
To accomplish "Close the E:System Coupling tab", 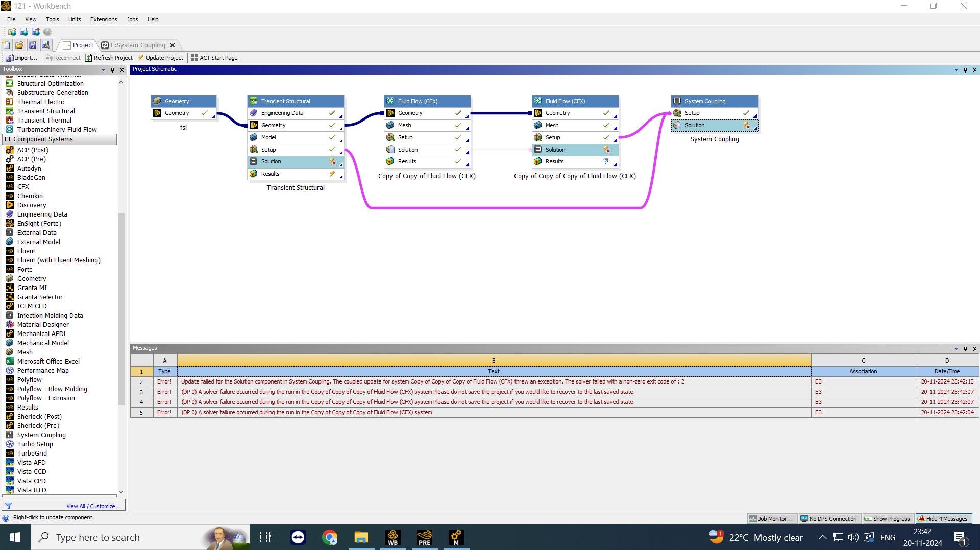I will click(173, 45).
